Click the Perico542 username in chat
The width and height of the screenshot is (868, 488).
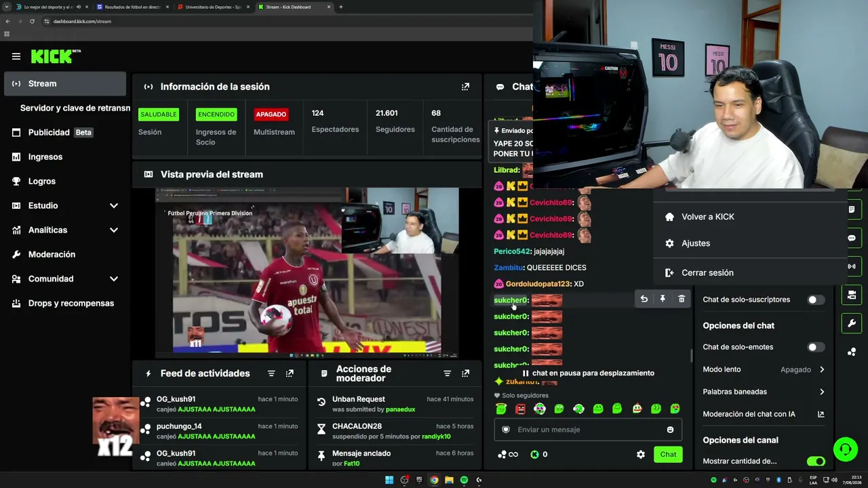(512, 251)
